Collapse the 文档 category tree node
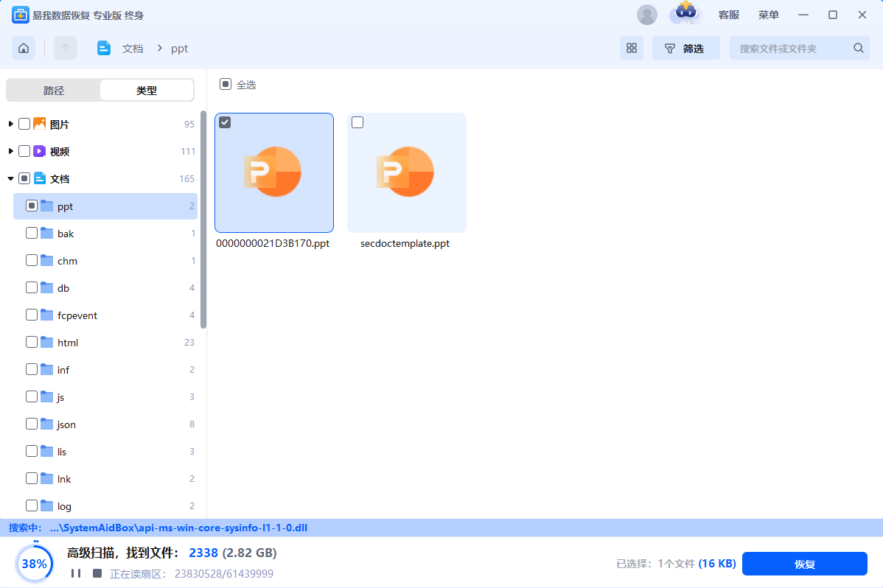The image size is (883, 588). pyautogui.click(x=11, y=178)
